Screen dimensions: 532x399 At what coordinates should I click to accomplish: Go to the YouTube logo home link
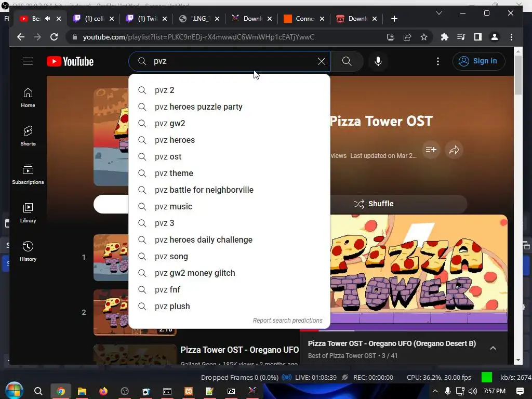tap(70, 61)
